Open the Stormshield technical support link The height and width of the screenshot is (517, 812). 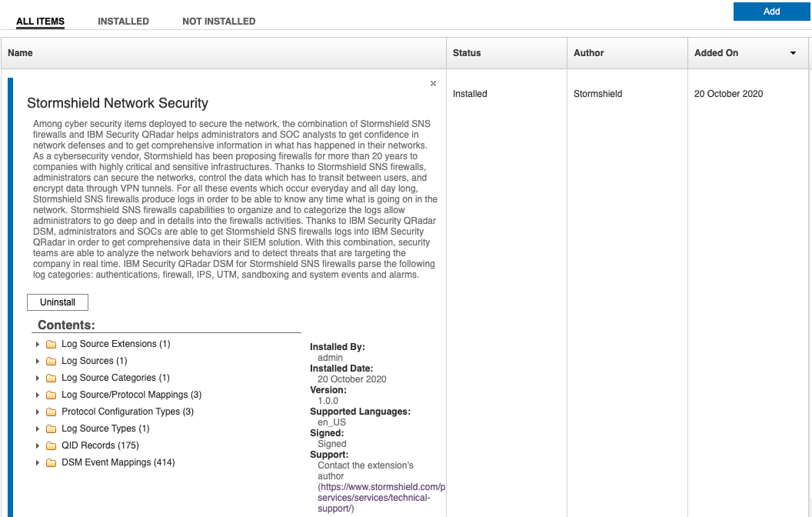pos(381,498)
